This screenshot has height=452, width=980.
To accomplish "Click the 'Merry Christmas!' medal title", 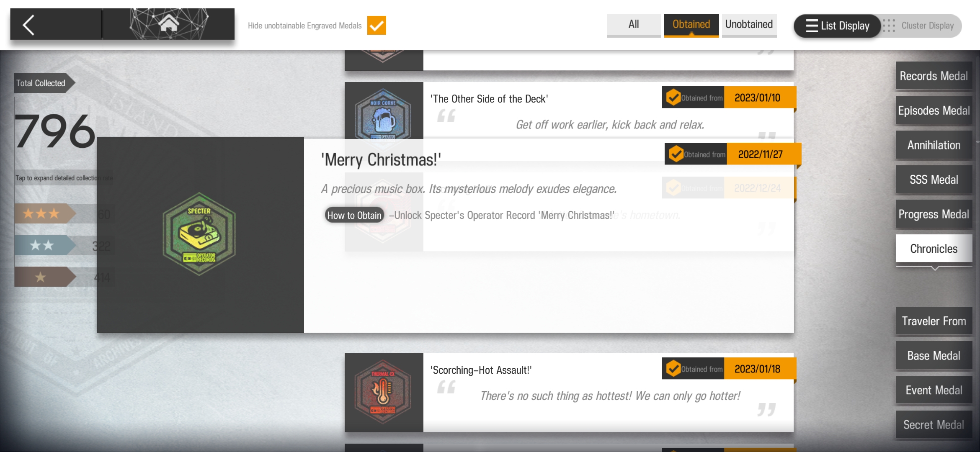I will (381, 159).
